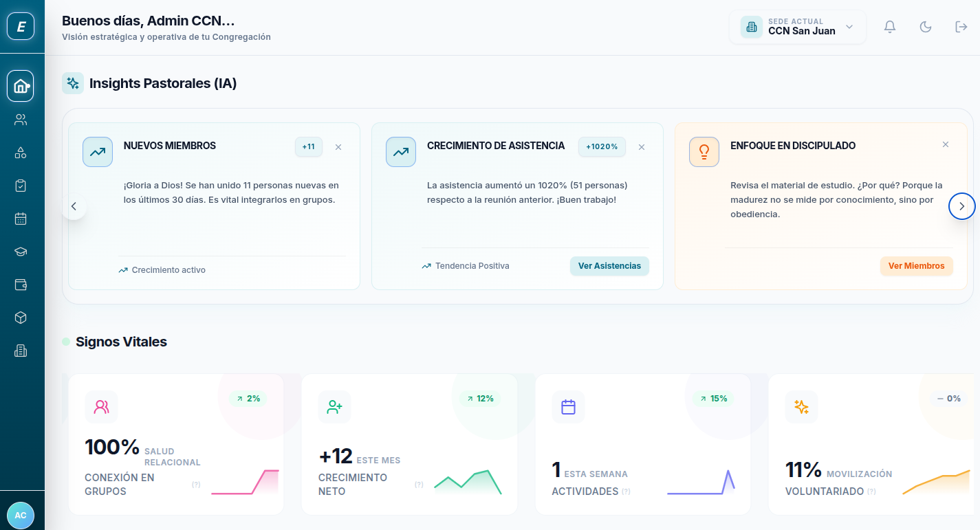
Task: Open the Groups section via the shapes icon
Action: point(21,152)
